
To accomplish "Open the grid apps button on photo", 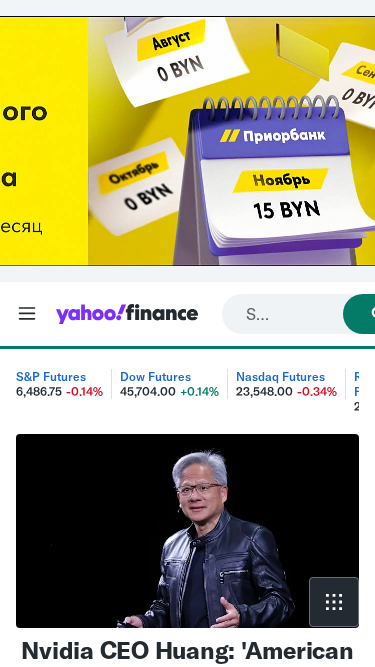I will tap(334, 602).
